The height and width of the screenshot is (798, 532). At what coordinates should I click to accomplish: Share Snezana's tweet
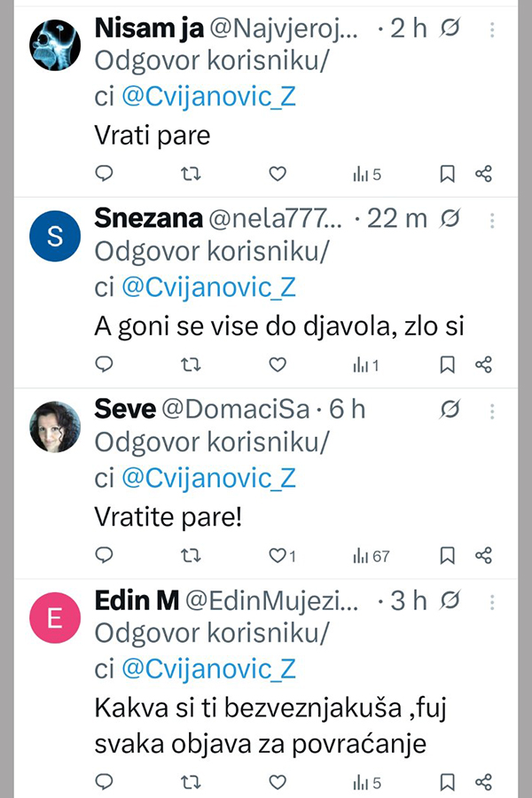click(483, 364)
